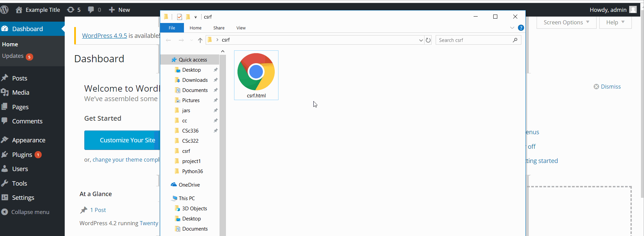Click the WordPress 4.9.5 update link
Image resolution: width=644 pixels, height=236 pixels.
104,36
